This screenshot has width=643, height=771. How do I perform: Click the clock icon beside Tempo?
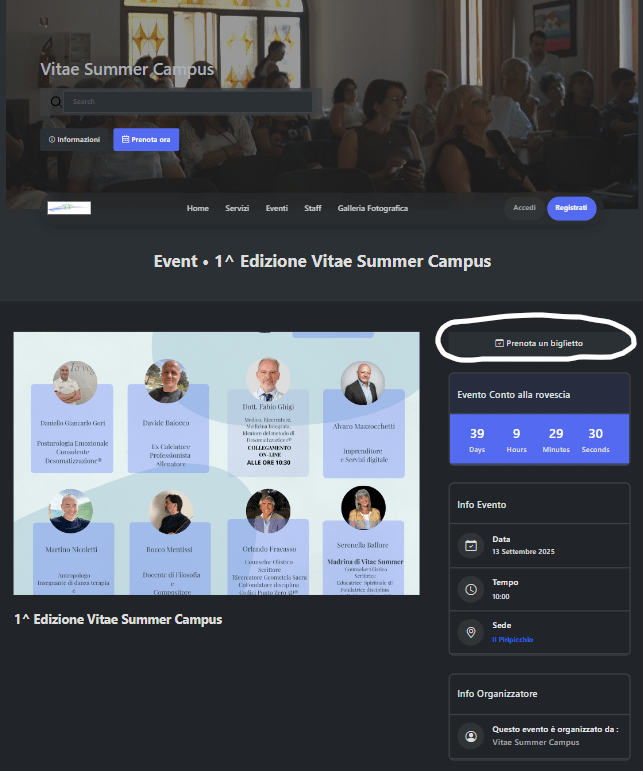(471, 589)
